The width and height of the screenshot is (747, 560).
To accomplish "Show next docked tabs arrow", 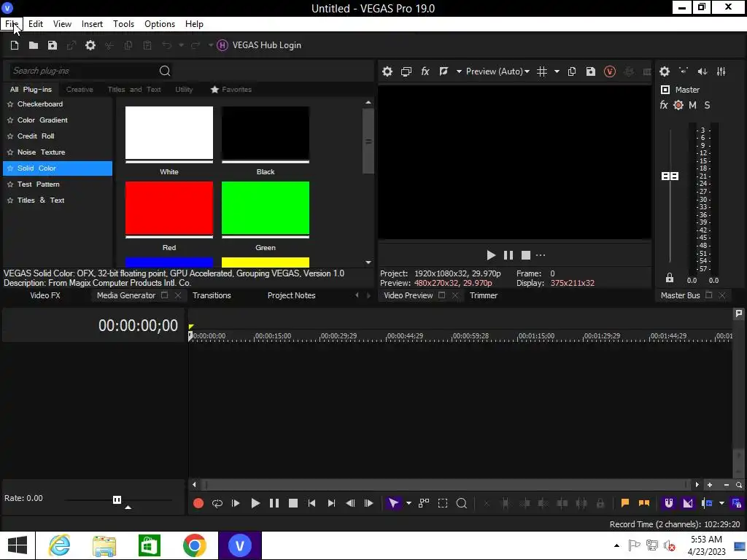I will click(x=368, y=295).
